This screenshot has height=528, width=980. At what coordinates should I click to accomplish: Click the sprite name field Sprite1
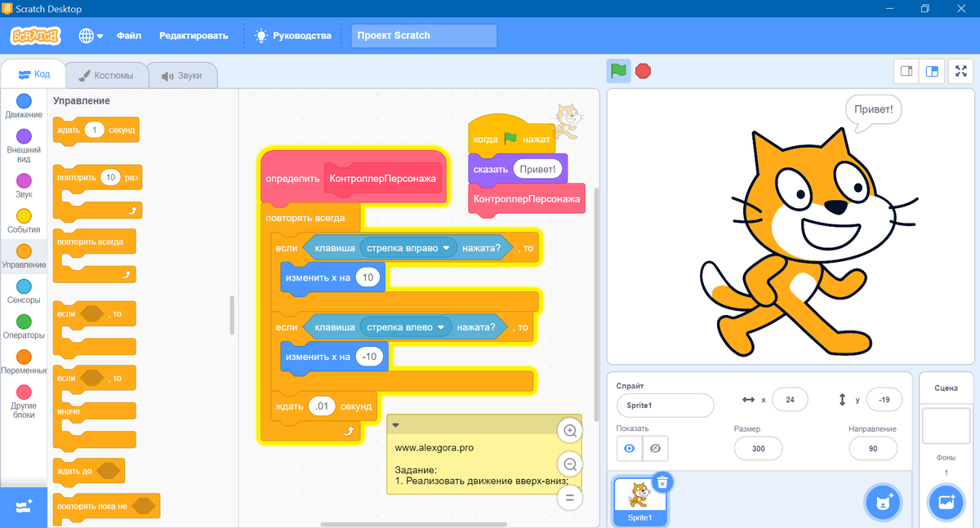tap(666, 405)
